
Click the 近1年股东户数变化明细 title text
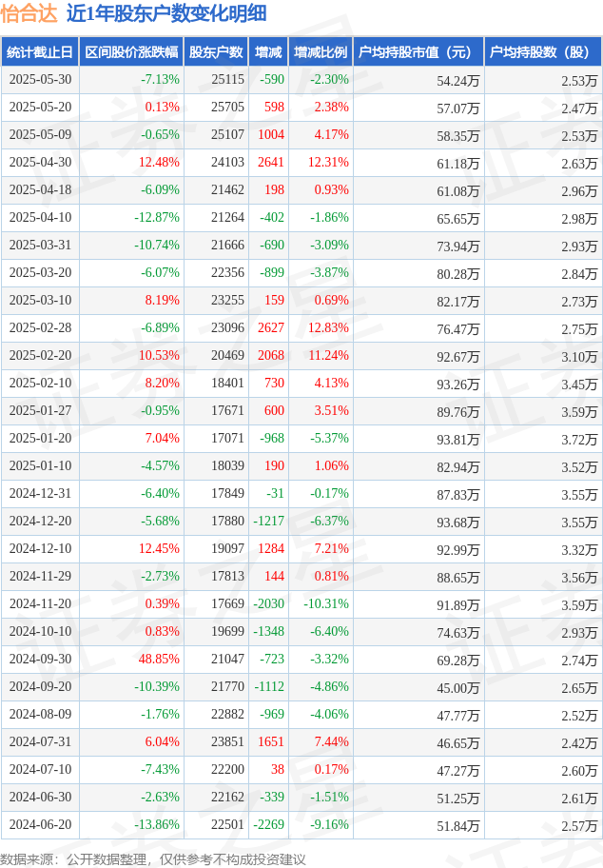point(166,13)
